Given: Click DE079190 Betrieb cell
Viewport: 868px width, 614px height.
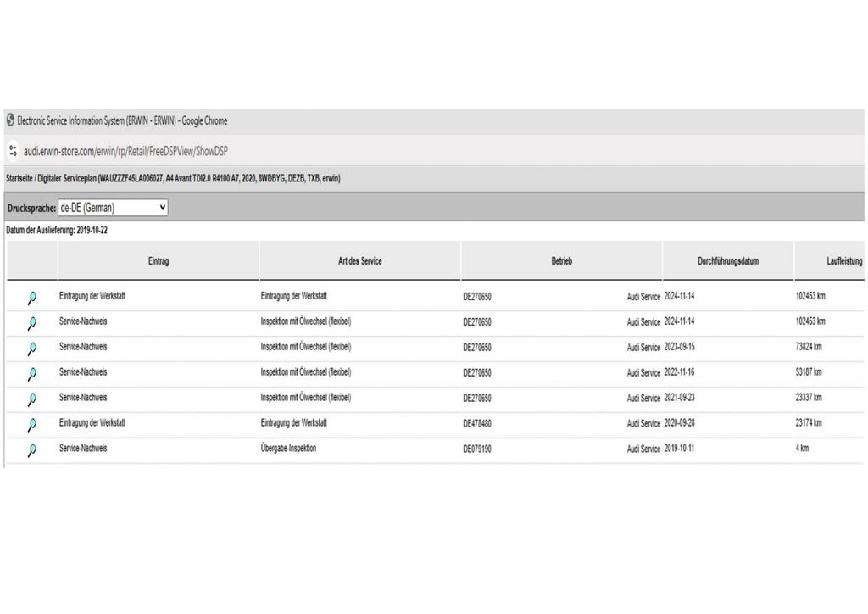Looking at the screenshot, I should [476, 449].
